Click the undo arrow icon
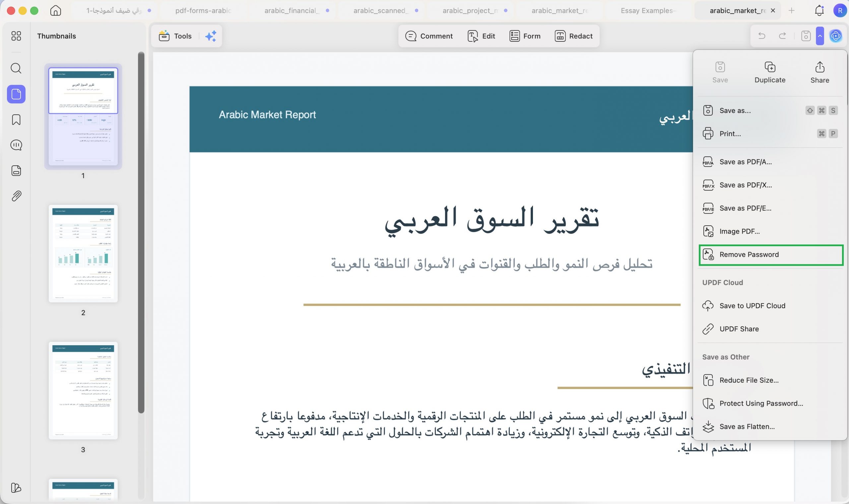 [762, 36]
